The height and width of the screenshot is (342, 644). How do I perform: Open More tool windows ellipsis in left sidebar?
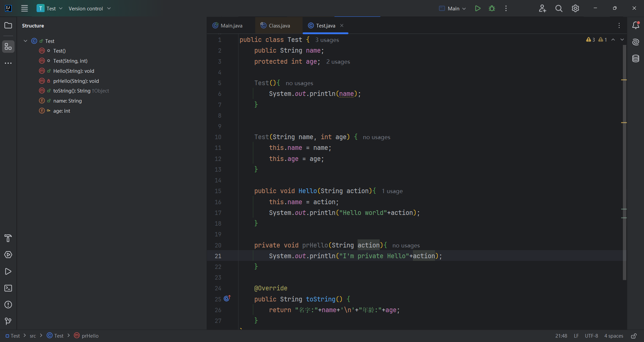click(x=8, y=63)
